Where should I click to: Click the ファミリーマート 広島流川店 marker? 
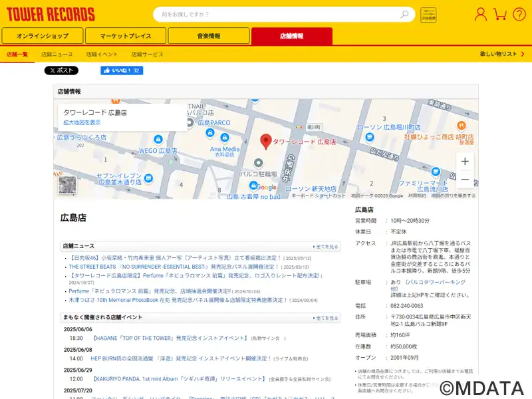click(436, 172)
